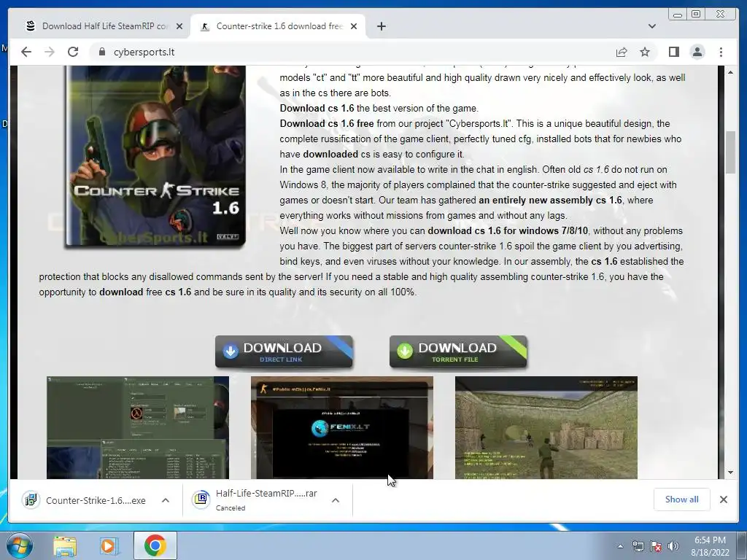Switch to the Download Half Life SteamRIP tab
The width and height of the screenshot is (747, 560).
coord(103,26)
